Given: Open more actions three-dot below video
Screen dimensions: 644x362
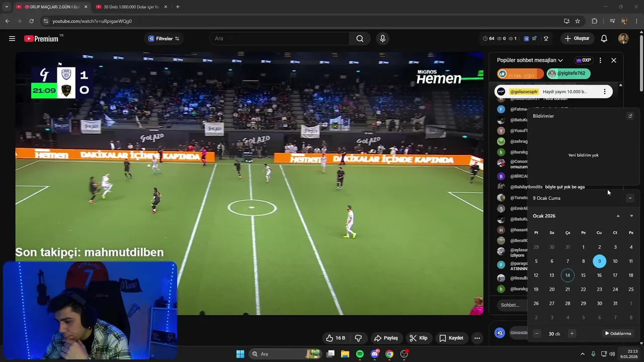Looking at the screenshot, I should tap(477, 338).
